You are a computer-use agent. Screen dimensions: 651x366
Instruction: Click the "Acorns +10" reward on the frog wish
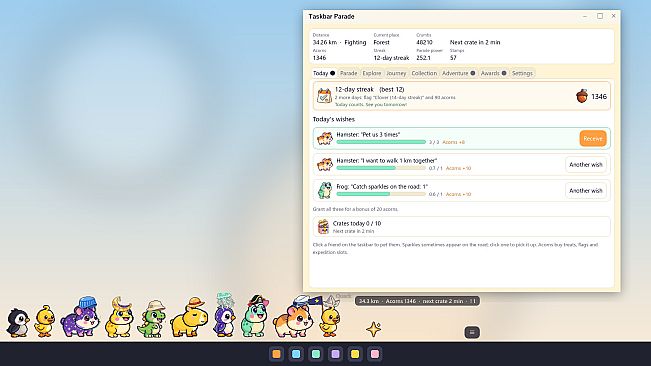[458, 194]
